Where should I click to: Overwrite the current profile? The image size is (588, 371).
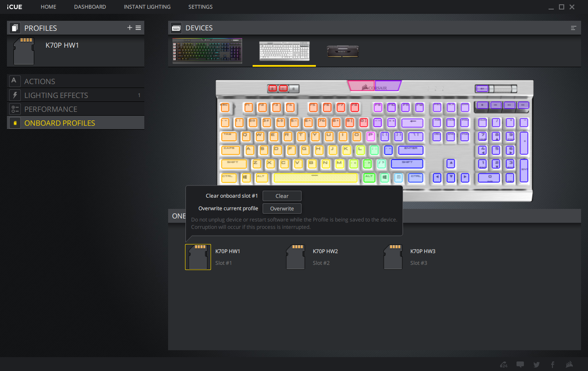(x=282, y=208)
